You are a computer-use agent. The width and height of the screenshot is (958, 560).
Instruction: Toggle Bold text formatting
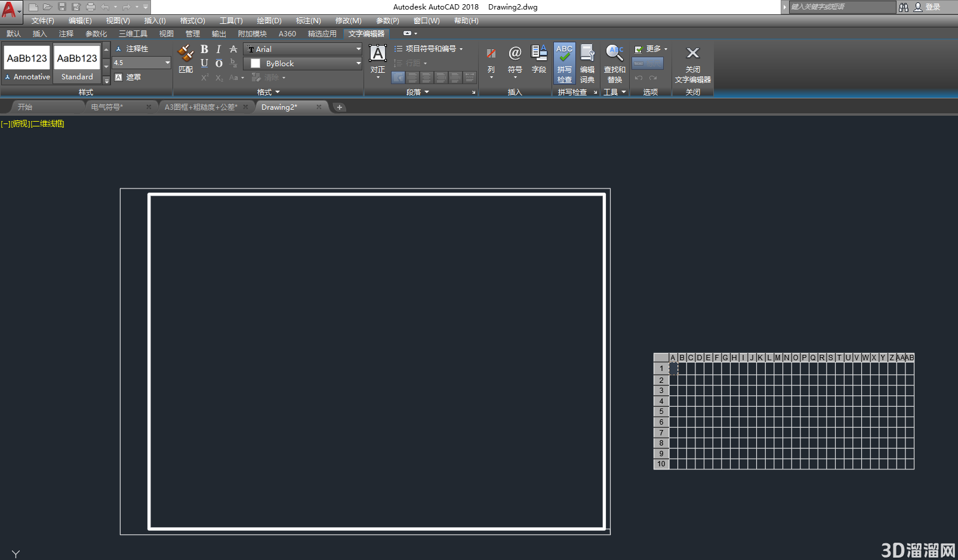tap(204, 49)
